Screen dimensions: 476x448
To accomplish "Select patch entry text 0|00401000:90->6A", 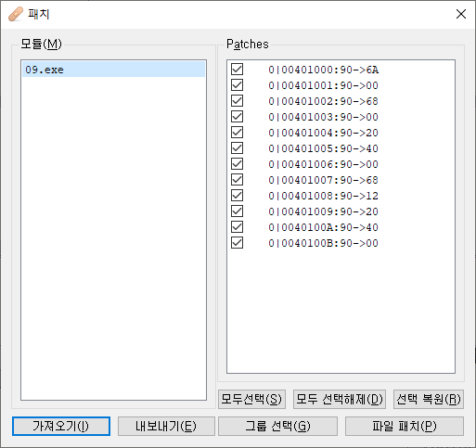I will coord(323,70).
